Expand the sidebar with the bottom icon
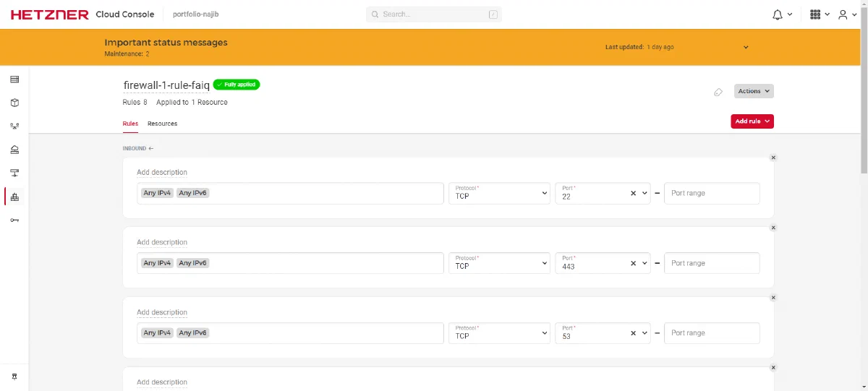The image size is (868, 391). coord(14,377)
